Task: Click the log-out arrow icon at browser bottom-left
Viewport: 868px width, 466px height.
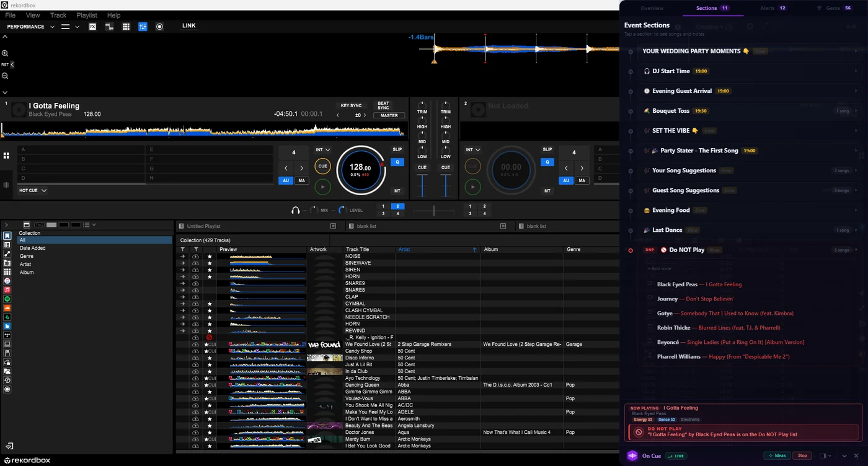Action: [x=9, y=446]
